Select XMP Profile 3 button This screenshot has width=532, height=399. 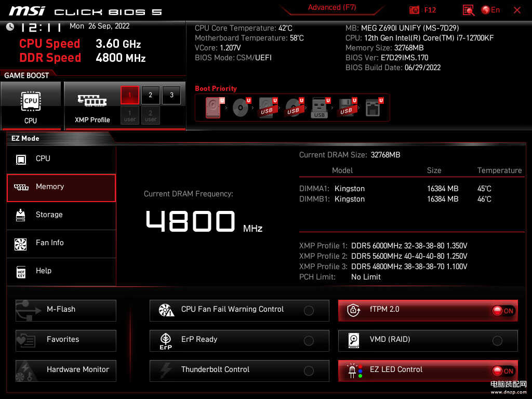point(171,95)
